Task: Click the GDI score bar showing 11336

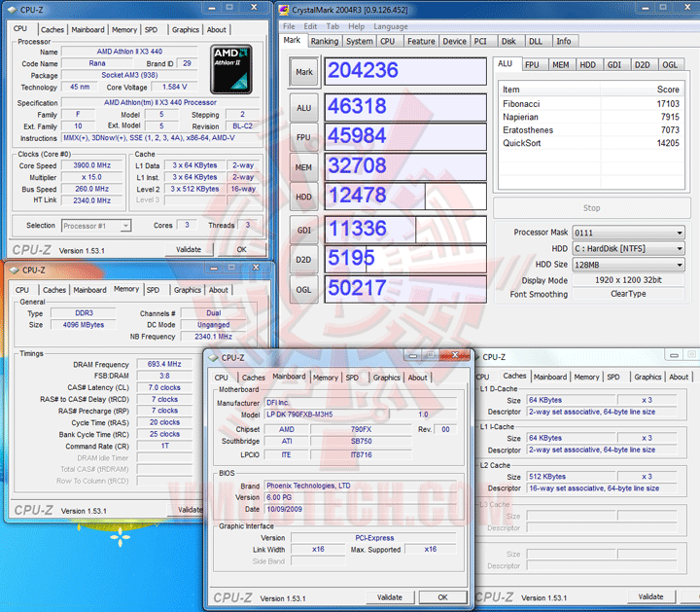Action: click(405, 230)
